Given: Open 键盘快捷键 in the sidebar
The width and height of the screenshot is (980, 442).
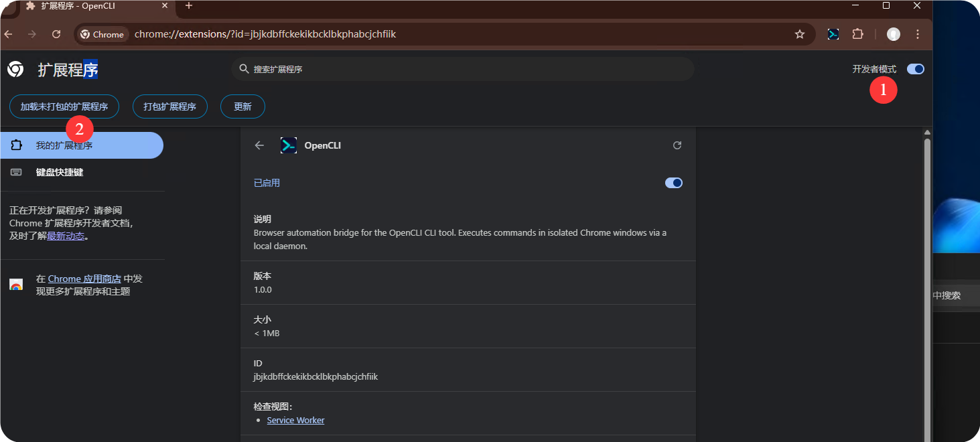Looking at the screenshot, I should [59, 172].
